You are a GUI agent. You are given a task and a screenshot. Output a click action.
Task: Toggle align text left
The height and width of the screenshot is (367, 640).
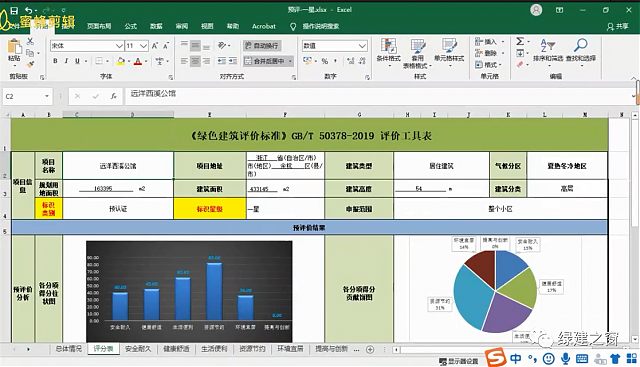coord(184,61)
